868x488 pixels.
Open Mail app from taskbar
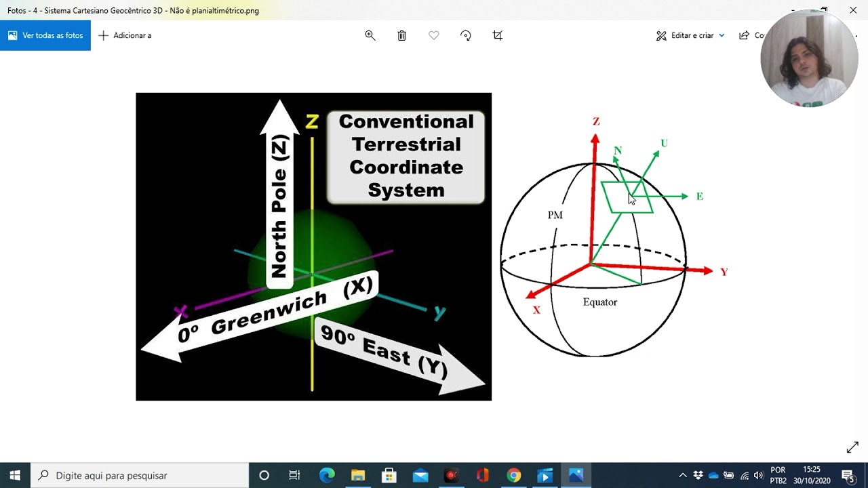[420, 475]
